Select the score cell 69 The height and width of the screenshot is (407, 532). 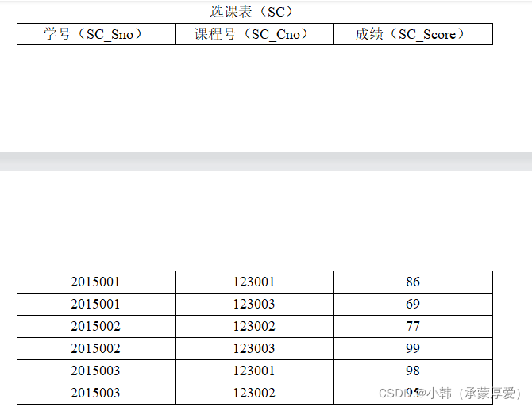[x=413, y=305]
